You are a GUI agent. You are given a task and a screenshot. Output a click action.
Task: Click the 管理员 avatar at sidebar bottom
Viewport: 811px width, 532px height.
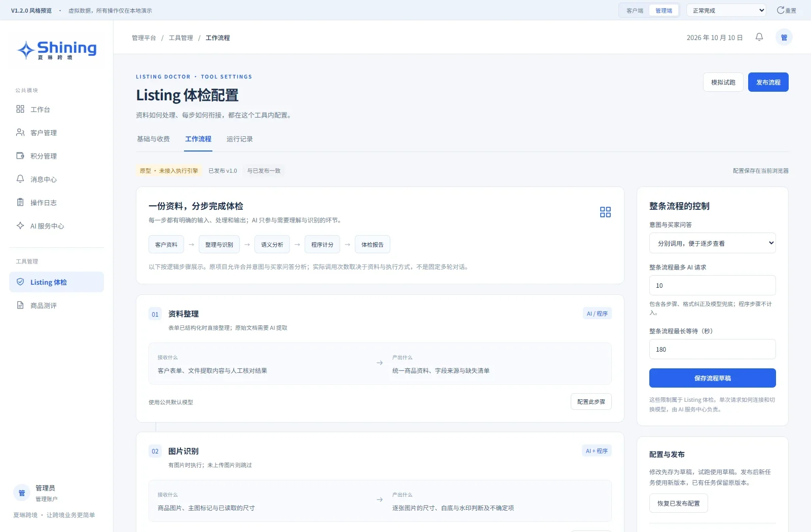coord(22,492)
